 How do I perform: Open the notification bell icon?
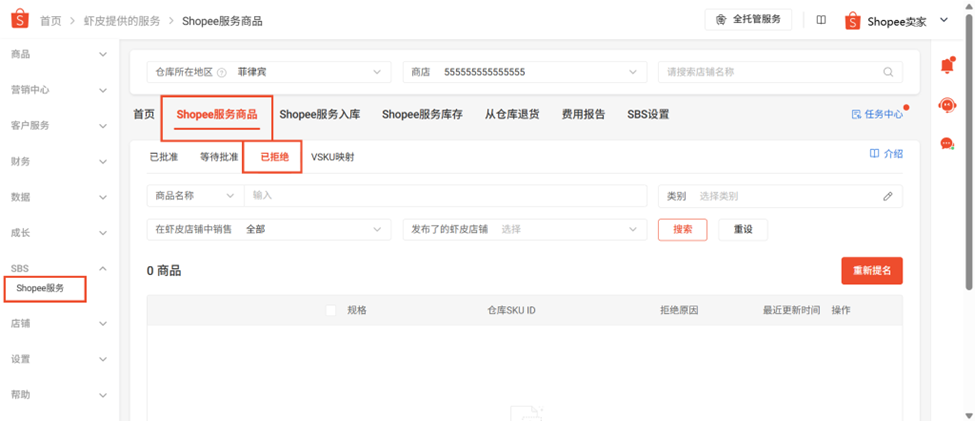coord(947,65)
